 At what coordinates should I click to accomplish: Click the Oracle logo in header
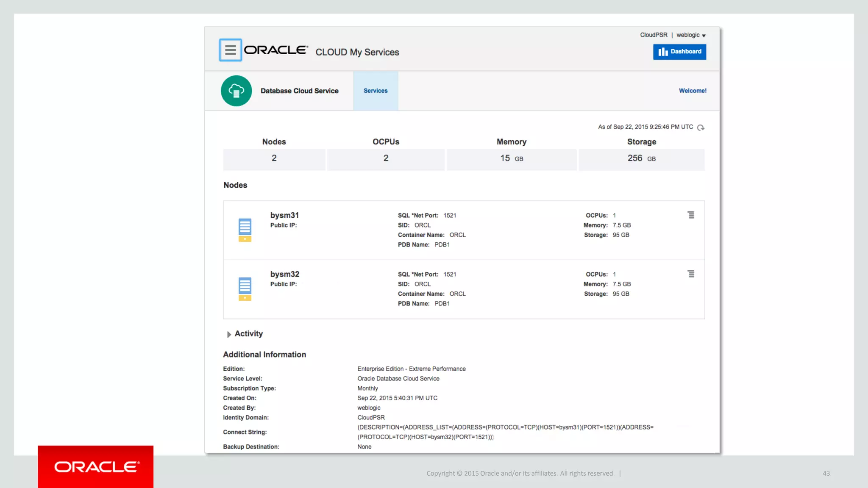[x=276, y=50]
